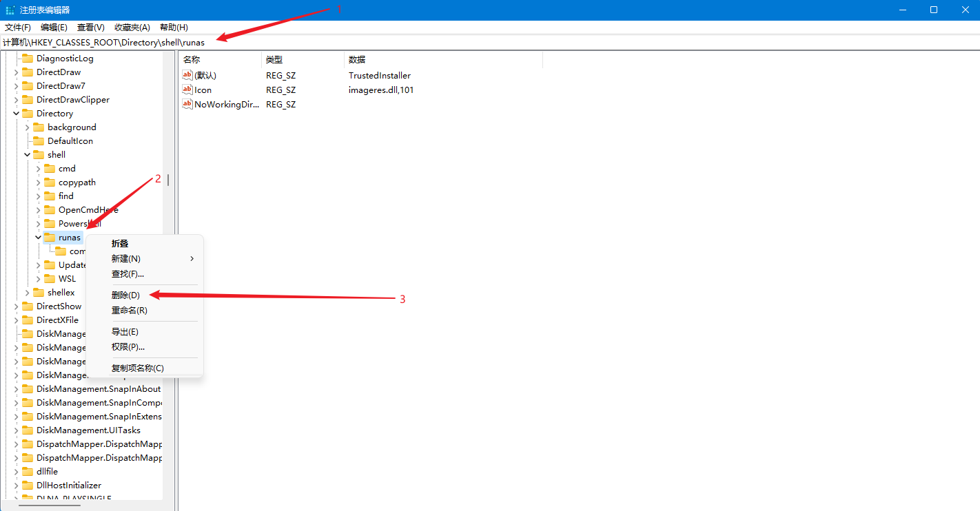Open the 查看(V) menu
The height and width of the screenshot is (511, 980).
[91, 28]
